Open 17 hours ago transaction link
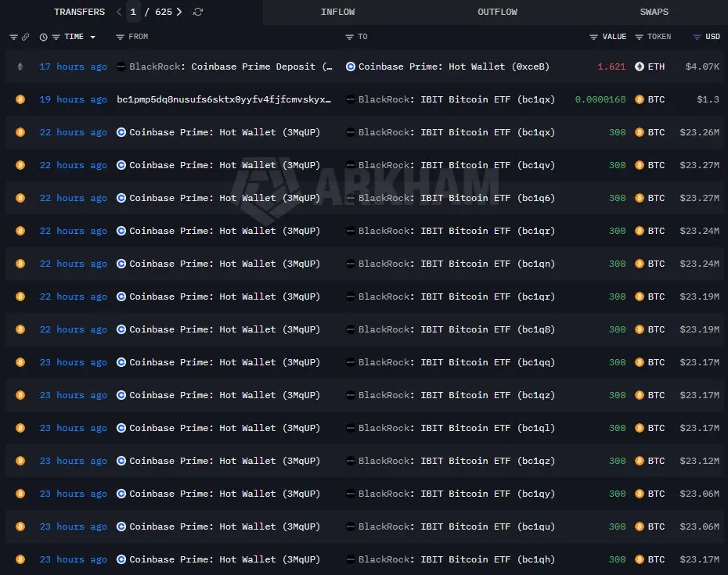728x575 pixels. pos(73,66)
